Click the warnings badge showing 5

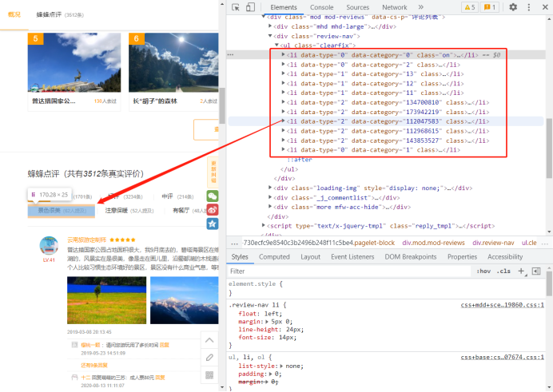[470, 7]
